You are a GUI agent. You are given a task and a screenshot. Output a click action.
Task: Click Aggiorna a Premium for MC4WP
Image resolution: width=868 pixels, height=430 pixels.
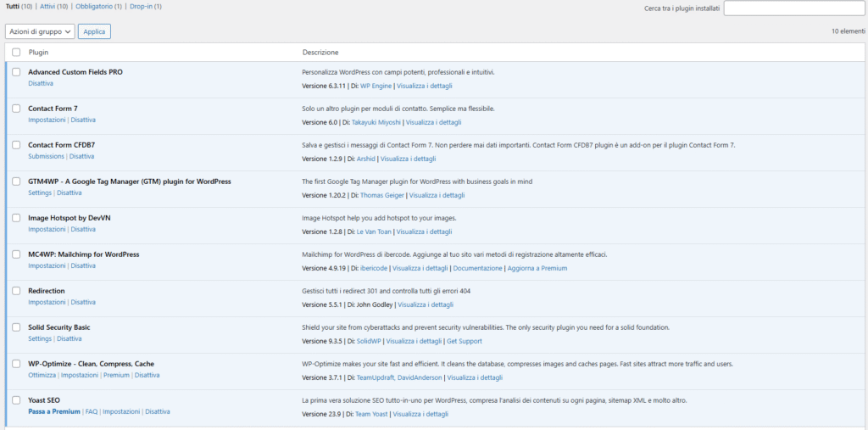(537, 269)
